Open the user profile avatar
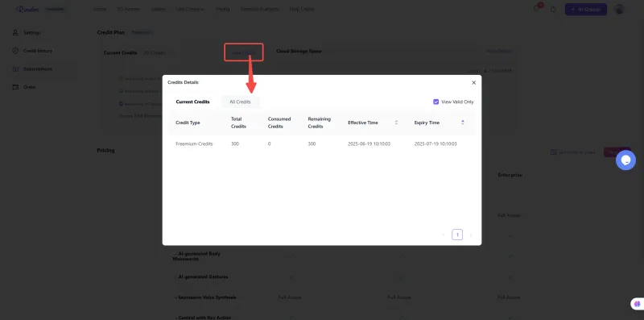 [x=619, y=10]
